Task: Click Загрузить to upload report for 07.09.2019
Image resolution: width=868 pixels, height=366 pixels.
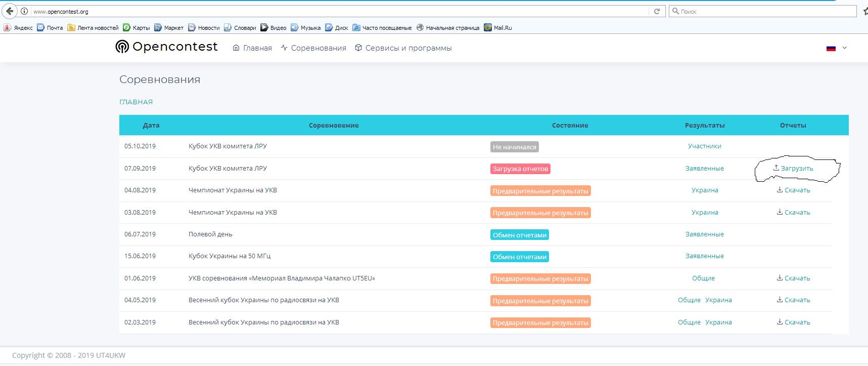Action: (x=793, y=168)
